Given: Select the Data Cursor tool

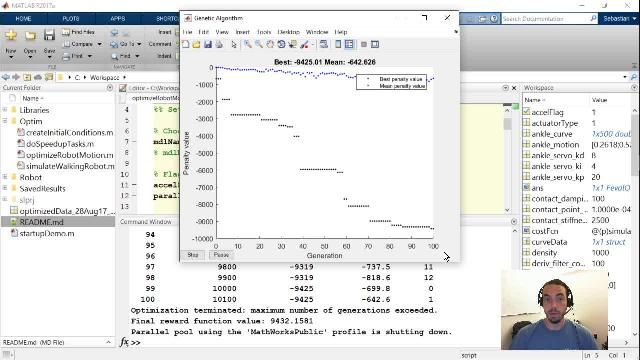Looking at the screenshot, I should pyautogui.click(x=292, y=44).
